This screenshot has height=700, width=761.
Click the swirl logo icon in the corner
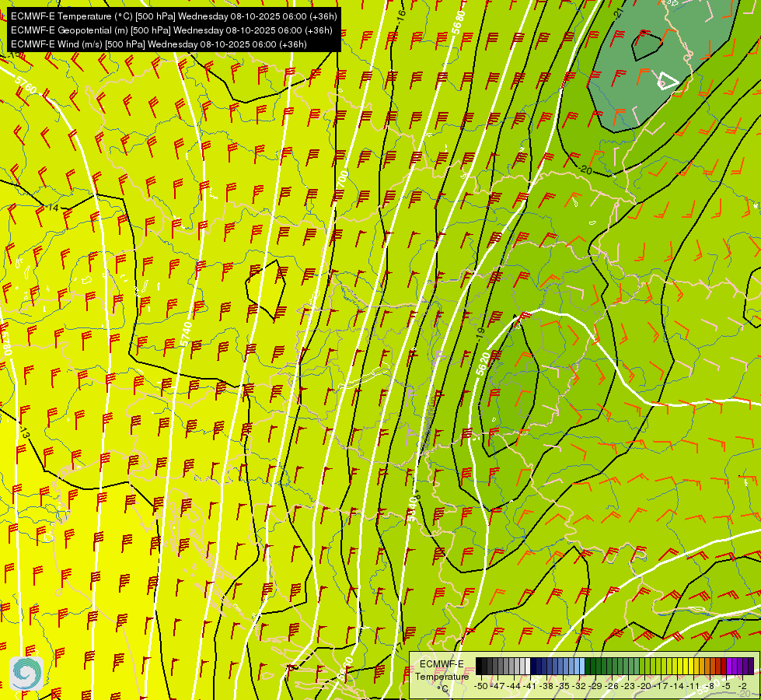point(26,674)
